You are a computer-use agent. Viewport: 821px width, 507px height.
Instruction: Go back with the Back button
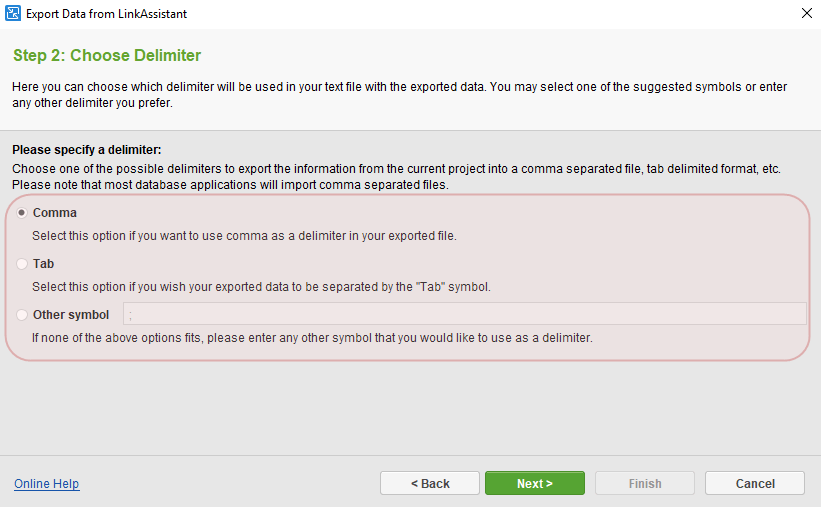point(430,484)
